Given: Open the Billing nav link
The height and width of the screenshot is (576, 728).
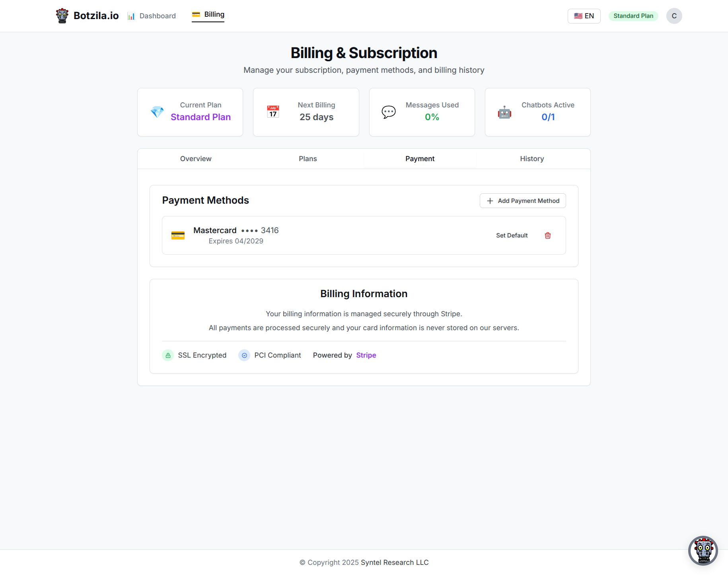Looking at the screenshot, I should tap(208, 15).
